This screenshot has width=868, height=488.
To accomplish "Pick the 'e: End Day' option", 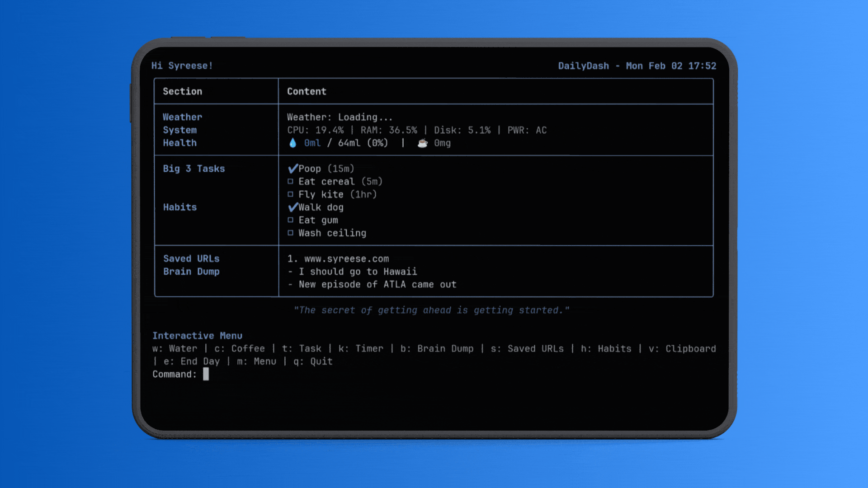I will 191,361.
